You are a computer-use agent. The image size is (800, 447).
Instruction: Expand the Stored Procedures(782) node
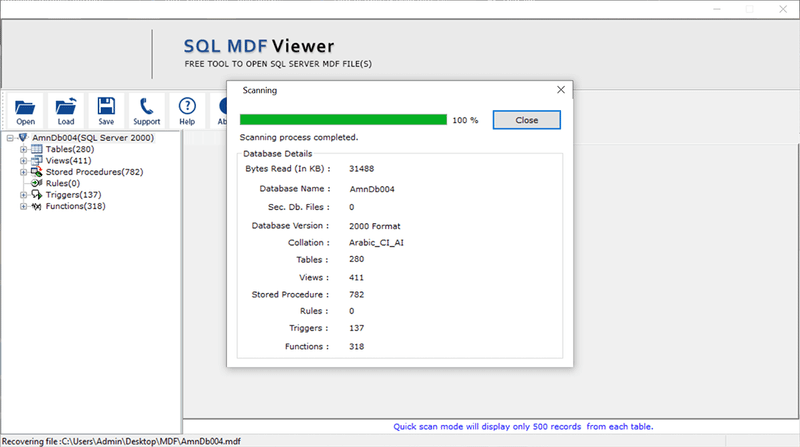coord(23,172)
